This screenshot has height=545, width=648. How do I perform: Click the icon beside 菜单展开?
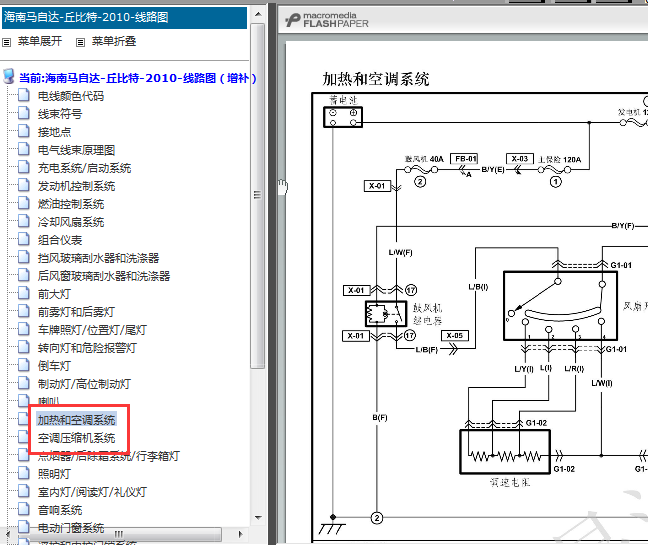[x=7, y=42]
